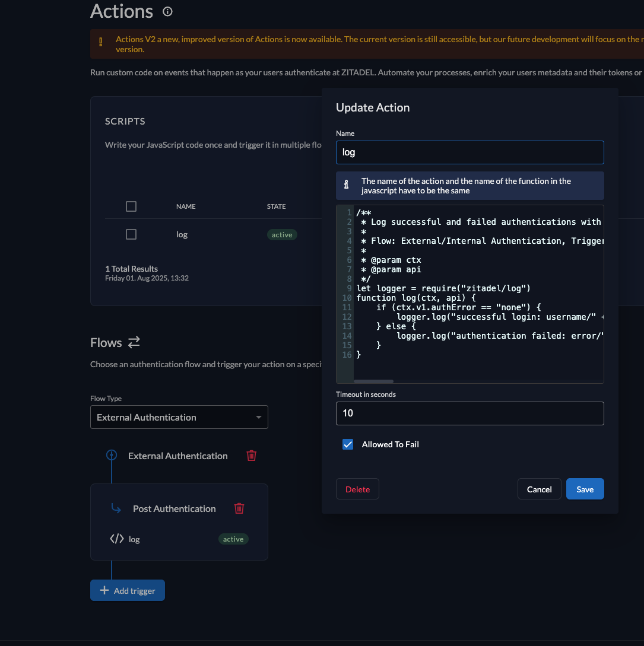This screenshot has width=644, height=646.
Task: Click into the code editor on line 10
Action: tap(415, 298)
